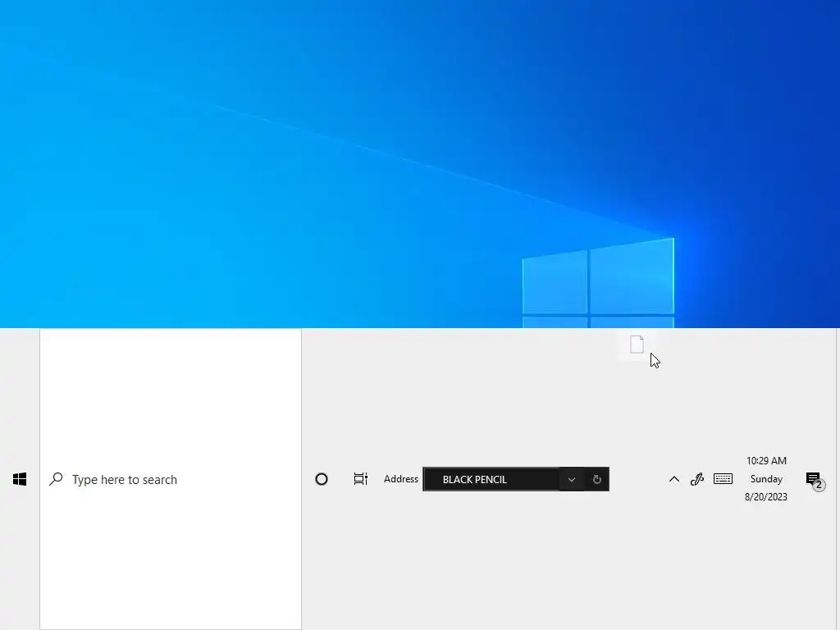The image size is (840, 630).
Task: Open the Windows Start menu
Action: point(20,479)
